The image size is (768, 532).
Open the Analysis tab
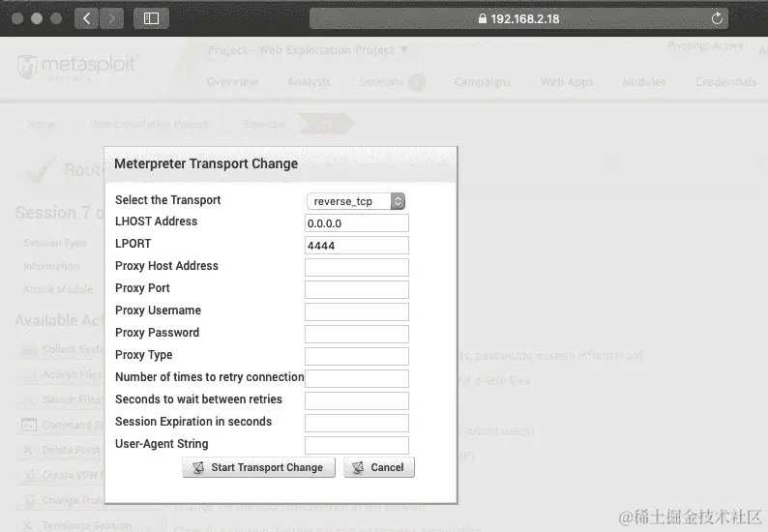pos(309,82)
